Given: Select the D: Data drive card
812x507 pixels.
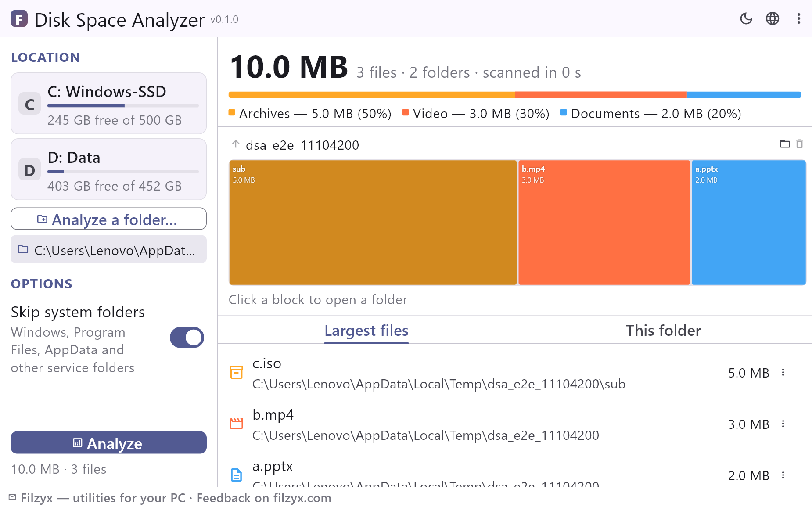Looking at the screenshot, I should pyautogui.click(x=108, y=169).
